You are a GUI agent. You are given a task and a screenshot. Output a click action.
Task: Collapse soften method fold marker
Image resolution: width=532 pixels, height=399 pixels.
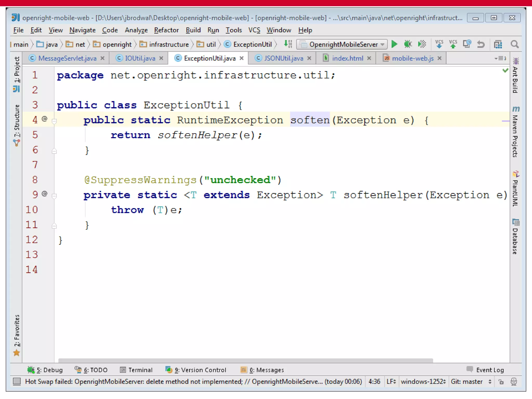pyautogui.click(x=54, y=121)
